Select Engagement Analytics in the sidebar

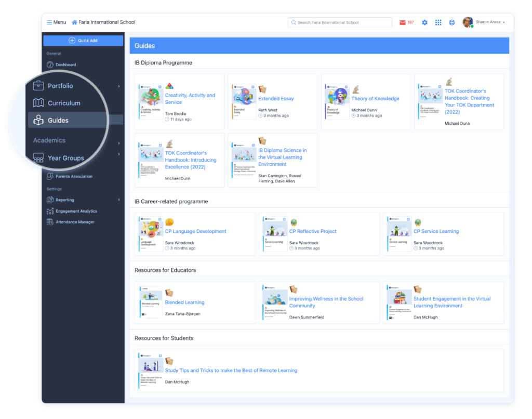coord(76,211)
